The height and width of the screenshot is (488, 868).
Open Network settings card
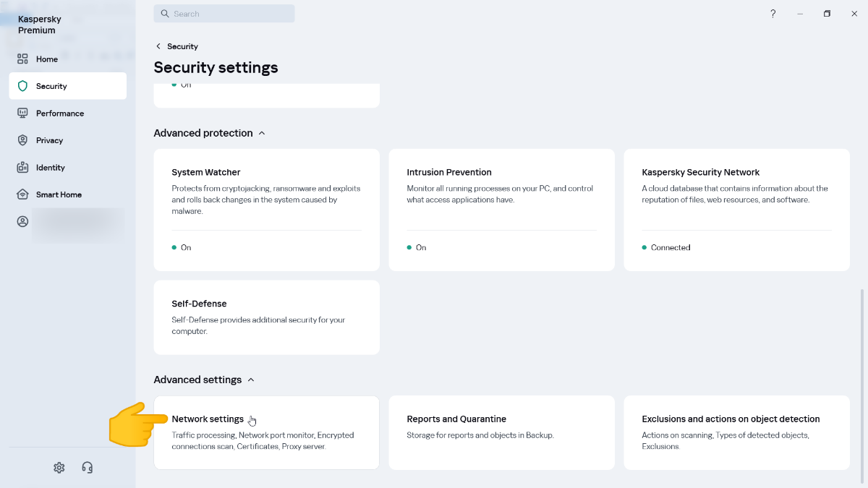click(x=267, y=432)
